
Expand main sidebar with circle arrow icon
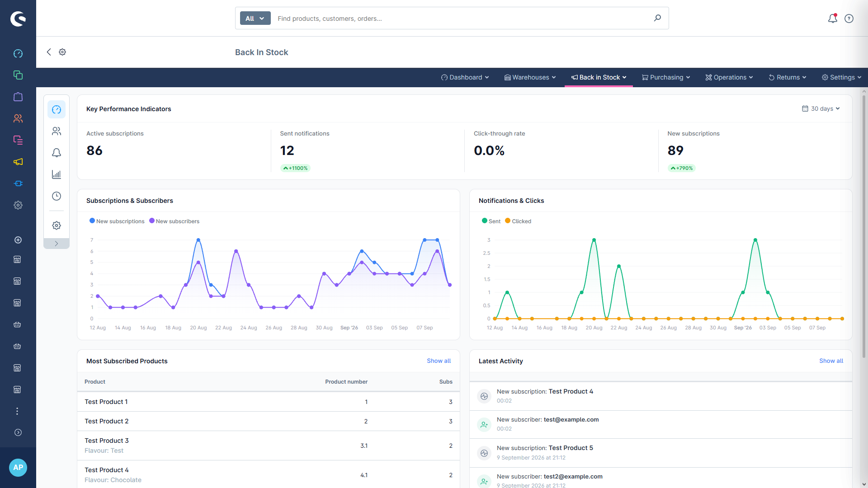pos(18,432)
